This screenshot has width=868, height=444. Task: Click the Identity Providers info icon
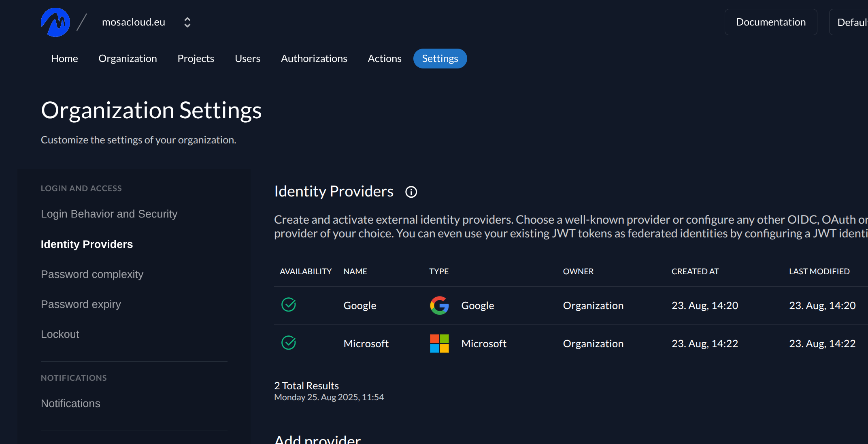coord(411,192)
